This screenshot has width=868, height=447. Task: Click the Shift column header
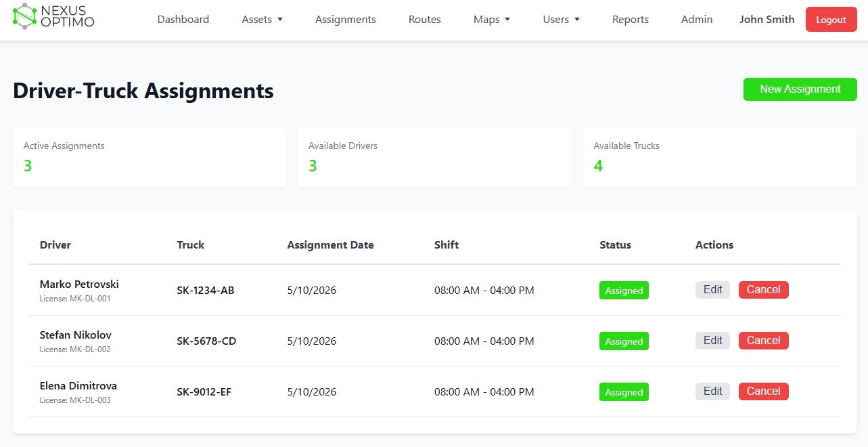tap(447, 245)
